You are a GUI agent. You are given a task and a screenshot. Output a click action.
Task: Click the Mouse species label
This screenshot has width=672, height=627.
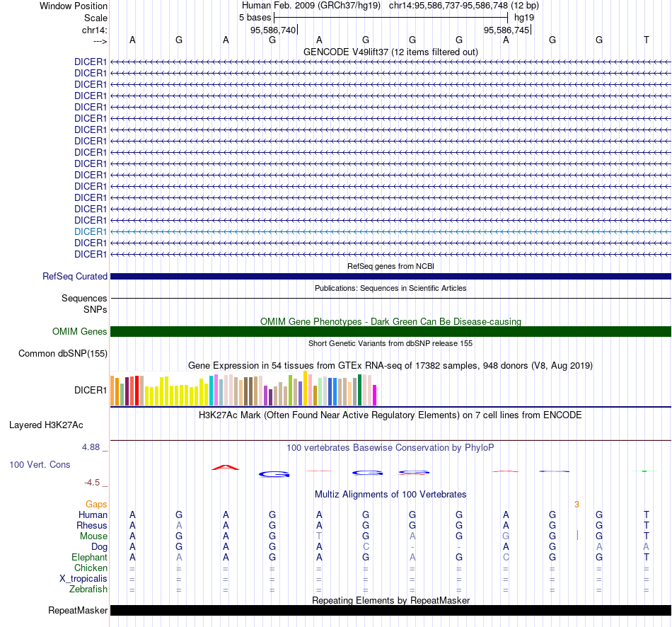93,536
